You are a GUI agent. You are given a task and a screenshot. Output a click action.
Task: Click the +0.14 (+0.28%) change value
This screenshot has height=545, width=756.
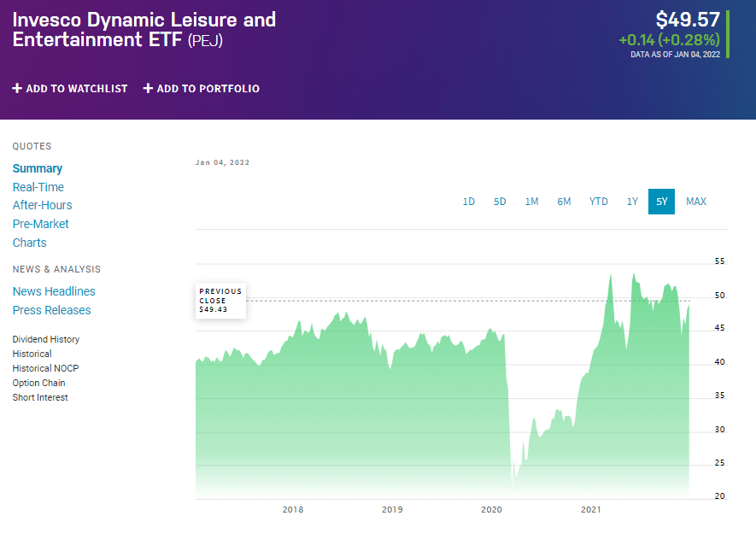[x=669, y=39]
